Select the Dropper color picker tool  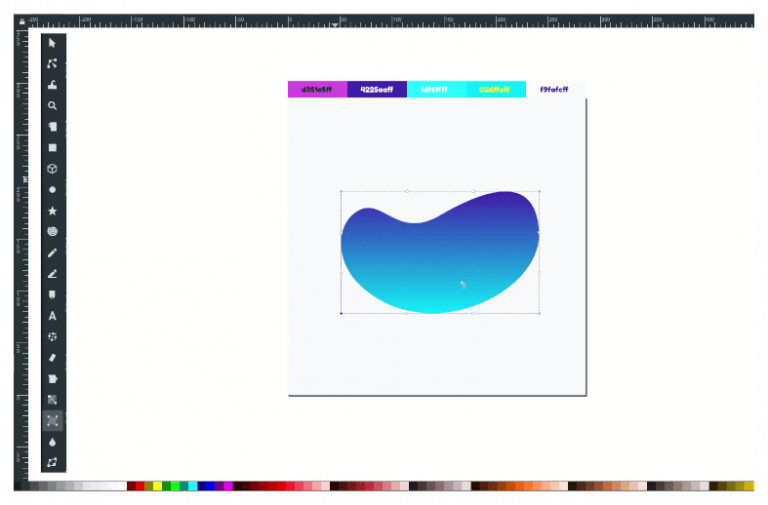pyautogui.click(x=52, y=442)
